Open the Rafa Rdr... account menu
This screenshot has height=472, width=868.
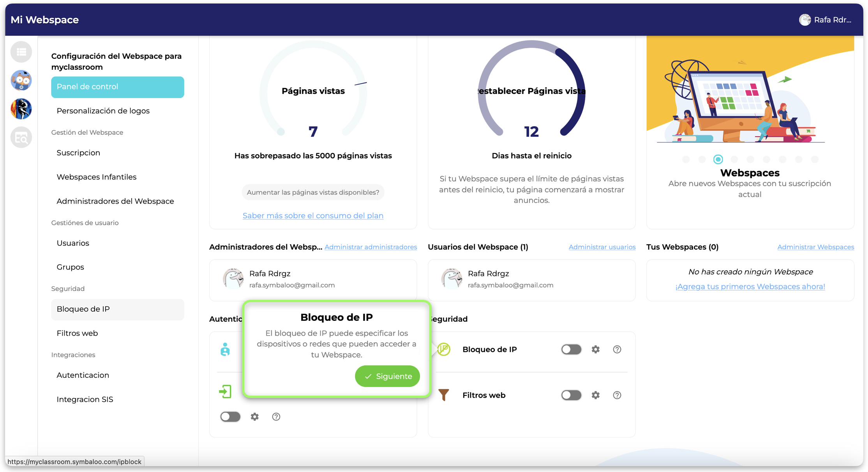pos(825,20)
